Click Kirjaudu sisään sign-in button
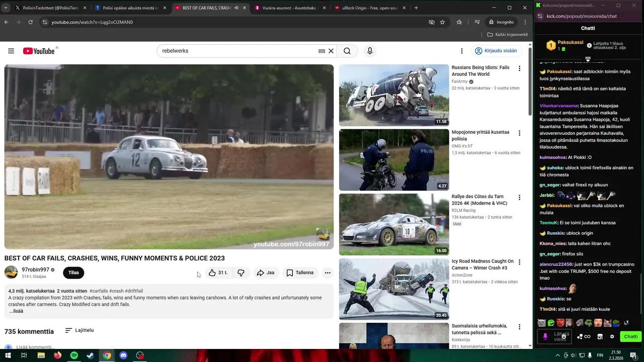 496,51
